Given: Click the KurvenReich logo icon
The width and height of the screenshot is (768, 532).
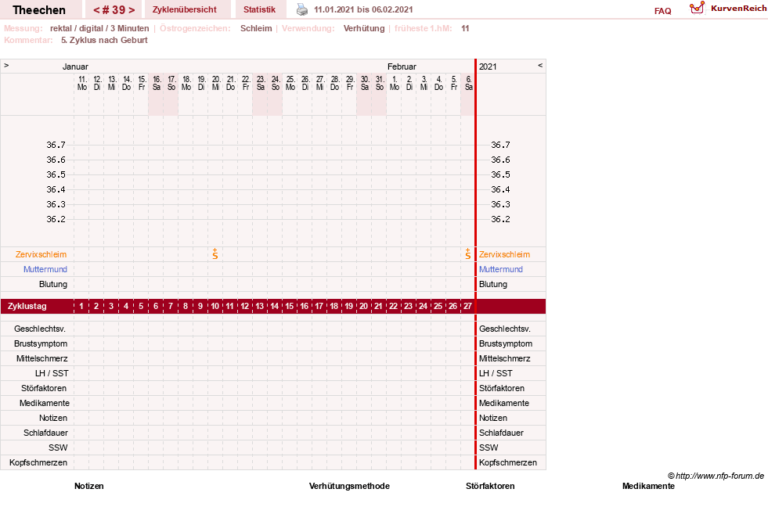Looking at the screenshot, I should (x=697, y=8).
